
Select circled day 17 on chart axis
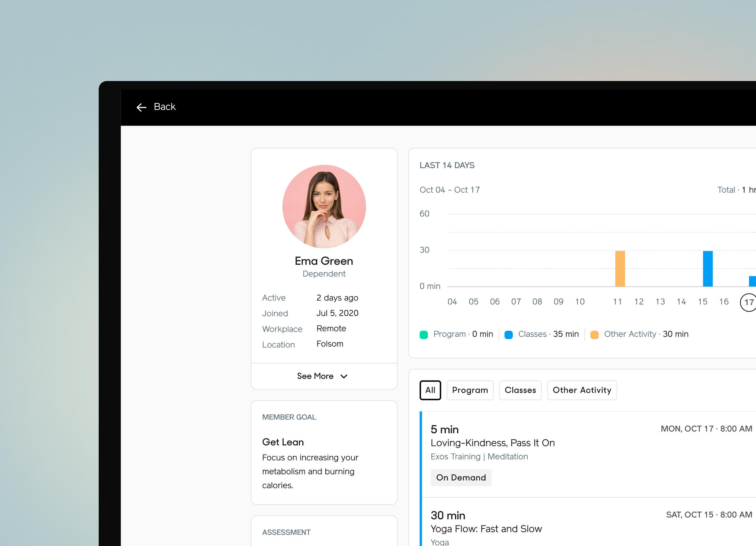(x=748, y=302)
